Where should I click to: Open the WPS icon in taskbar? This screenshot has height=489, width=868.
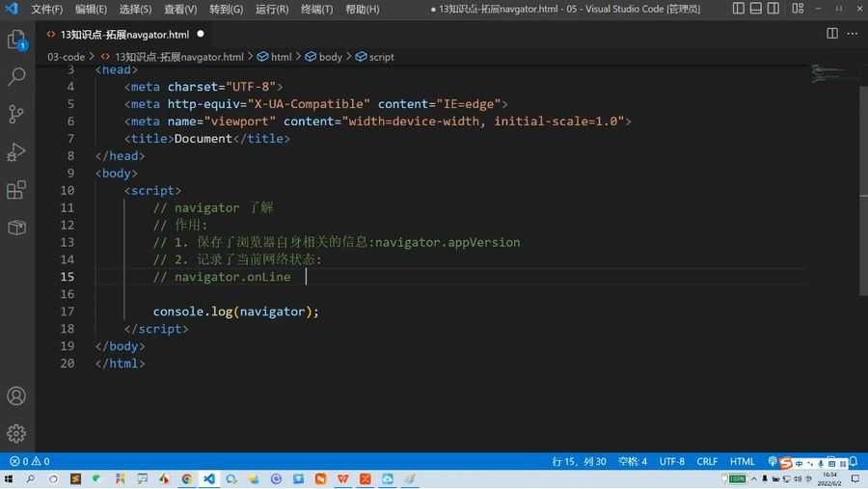342,479
